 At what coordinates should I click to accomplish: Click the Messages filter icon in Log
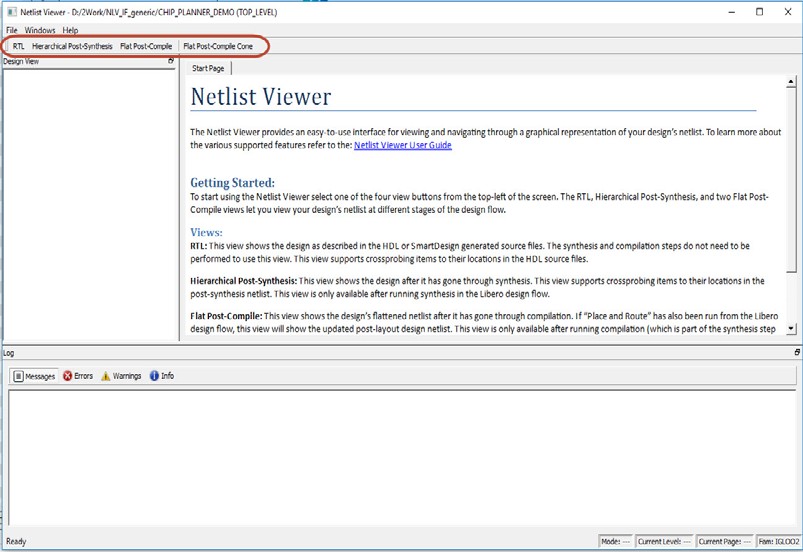[18, 376]
